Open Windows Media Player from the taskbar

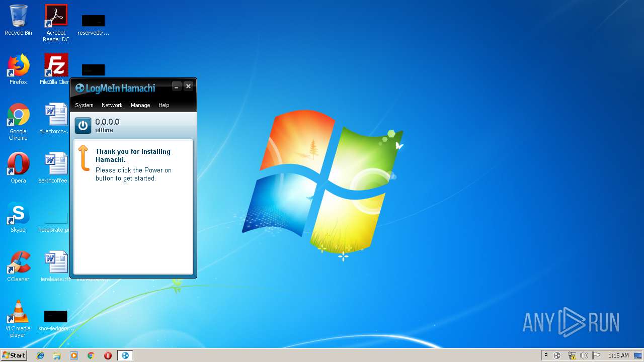tap(74, 355)
